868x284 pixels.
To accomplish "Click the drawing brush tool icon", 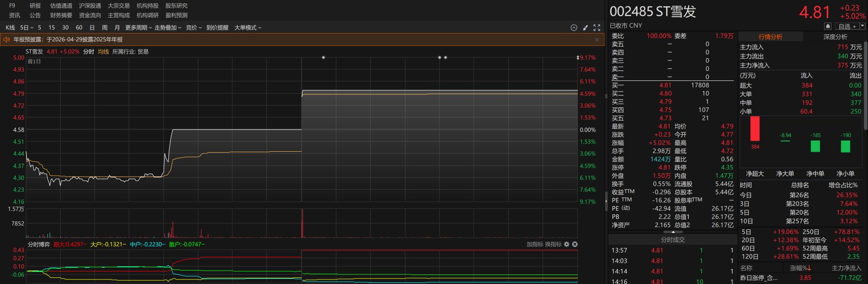I will click(585, 28).
